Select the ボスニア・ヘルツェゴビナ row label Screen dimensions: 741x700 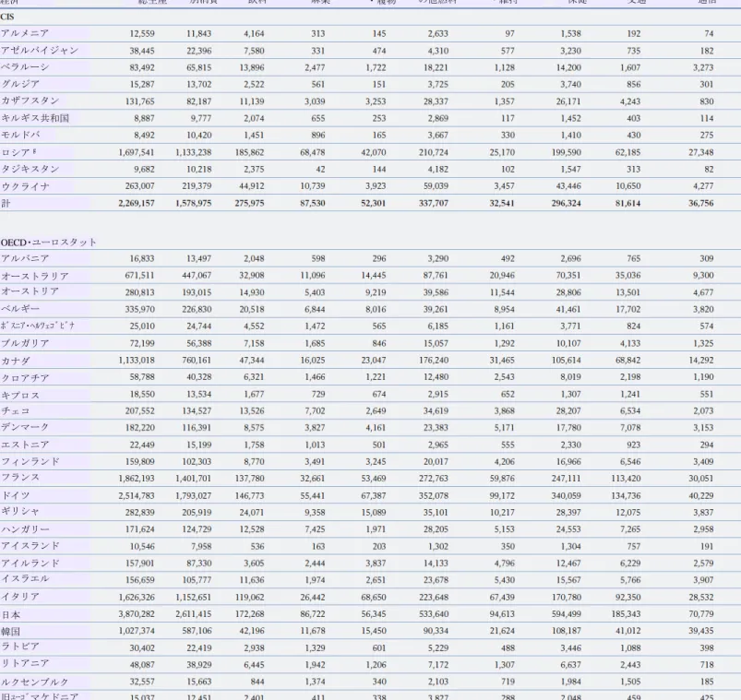click(x=37, y=326)
